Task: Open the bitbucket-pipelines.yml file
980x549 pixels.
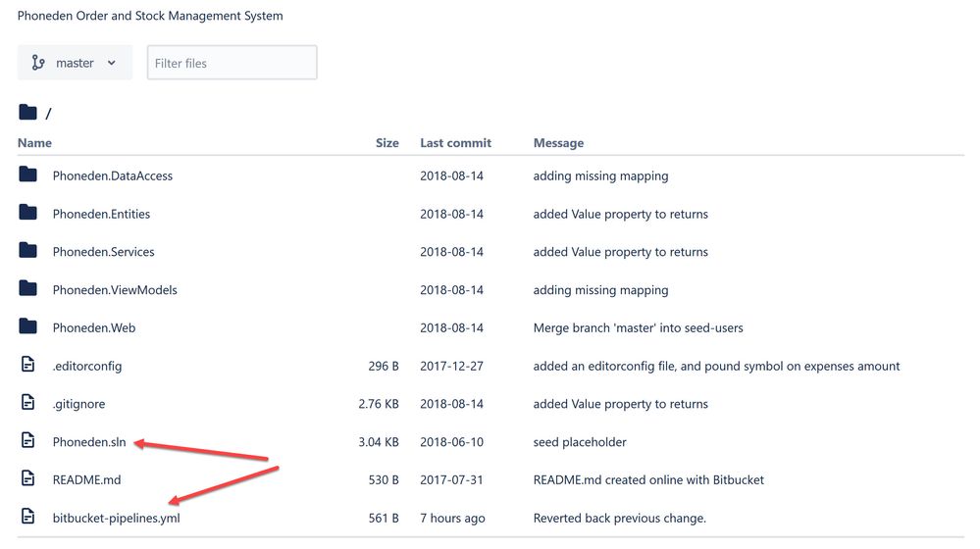Action: tap(117, 519)
